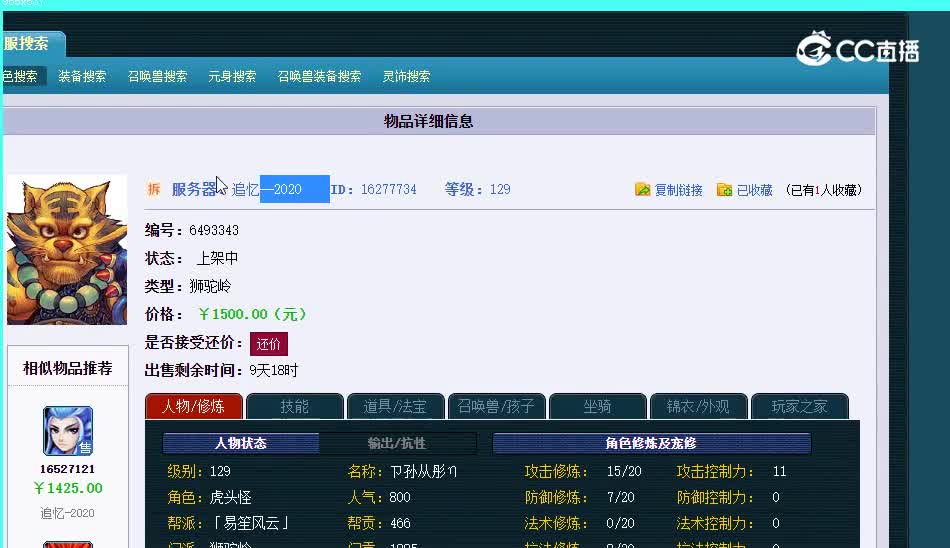The width and height of the screenshot is (950, 548).
Task: Select the 召唤兽/孩子 tab
Action: (x=497, y=406)
